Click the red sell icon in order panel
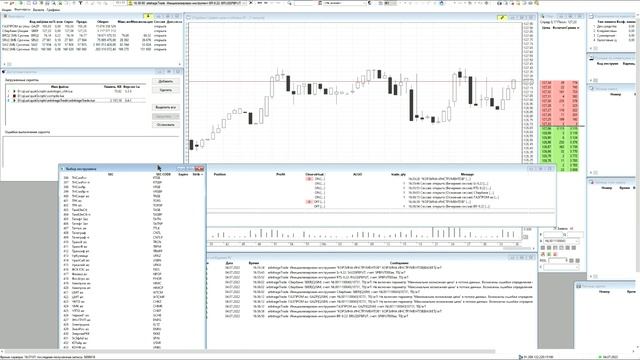 point(555,254)
